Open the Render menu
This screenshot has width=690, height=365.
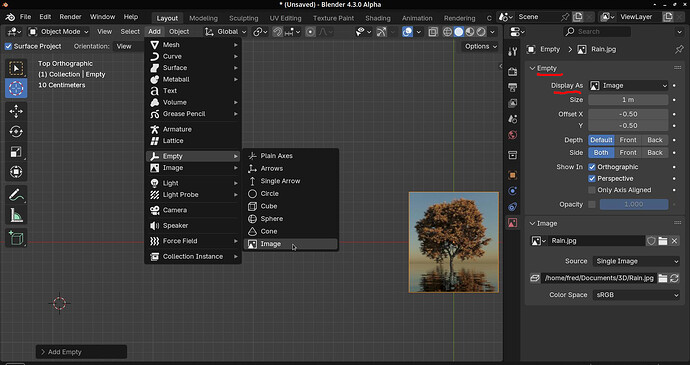coord(70,17)
